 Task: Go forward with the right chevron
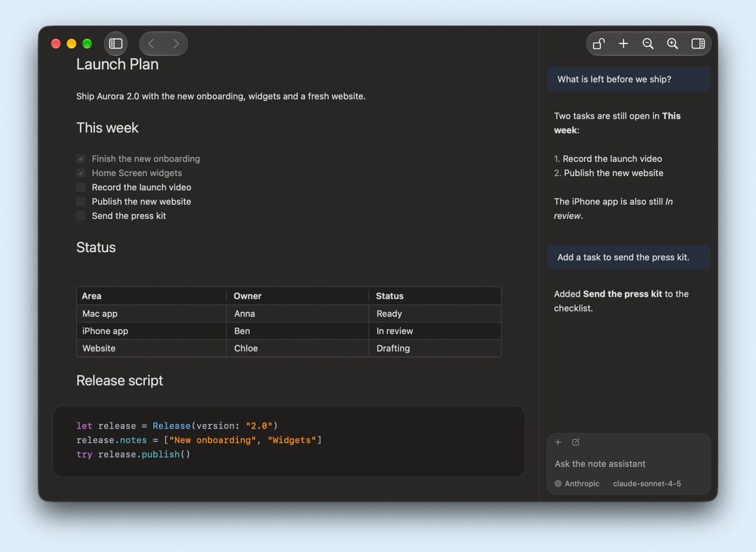[176, 43]
